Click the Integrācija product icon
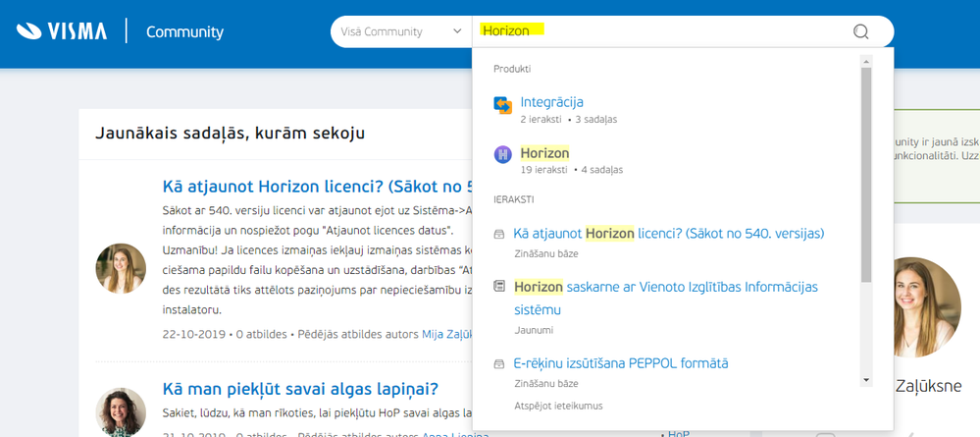The image size is (980, 437). coord(502,105)
